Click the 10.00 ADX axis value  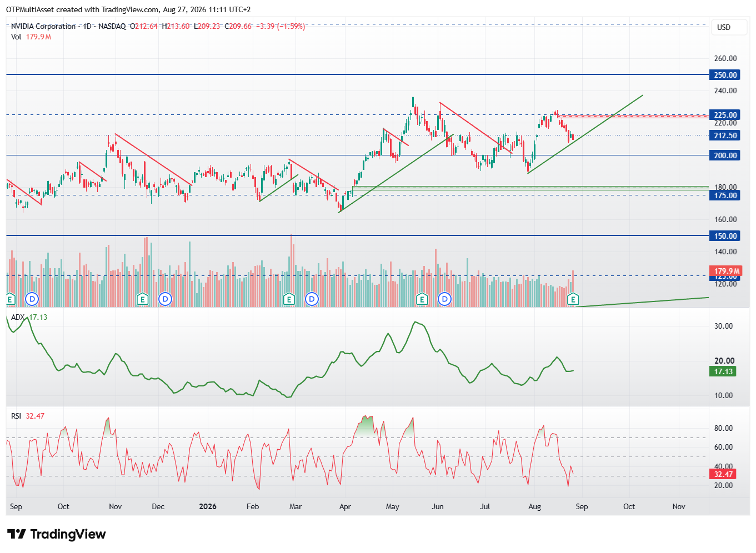723,395
